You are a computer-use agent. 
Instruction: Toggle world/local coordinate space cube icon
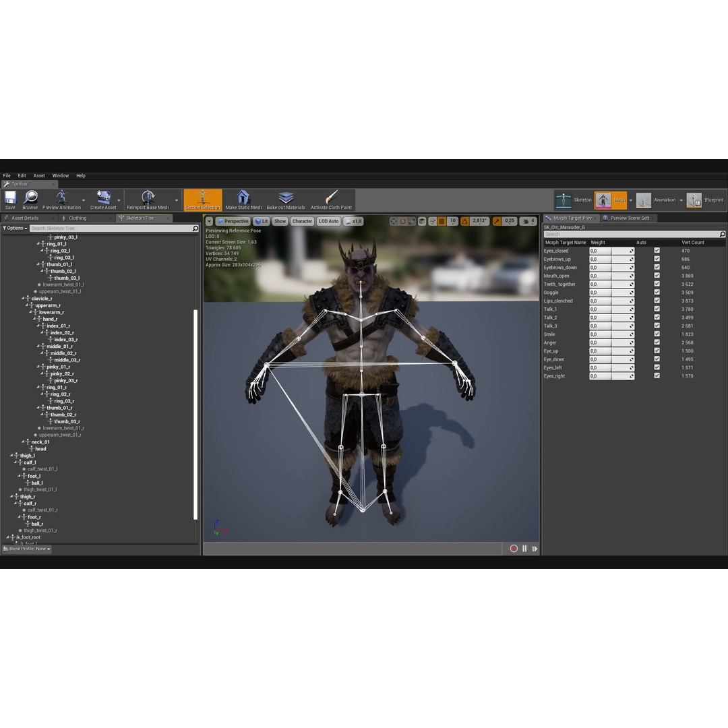point(422,222)
